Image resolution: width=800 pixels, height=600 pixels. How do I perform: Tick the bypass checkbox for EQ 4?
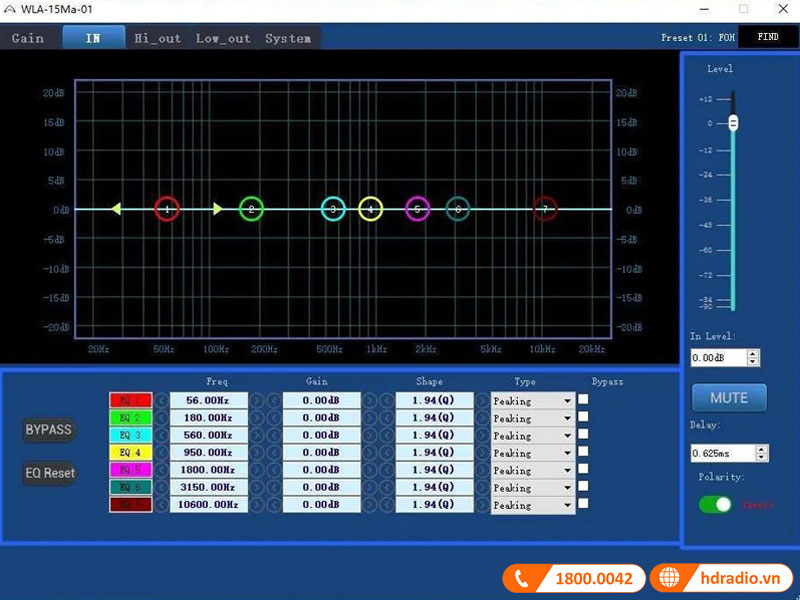pyautogui.click(x=583, y=452)
